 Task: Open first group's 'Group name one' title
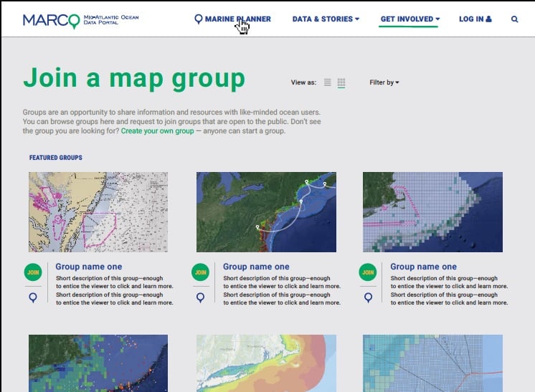click(89, 267)
